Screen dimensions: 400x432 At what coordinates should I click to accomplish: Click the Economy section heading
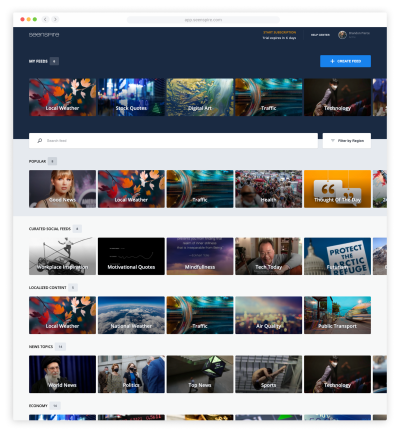point(38,406)
